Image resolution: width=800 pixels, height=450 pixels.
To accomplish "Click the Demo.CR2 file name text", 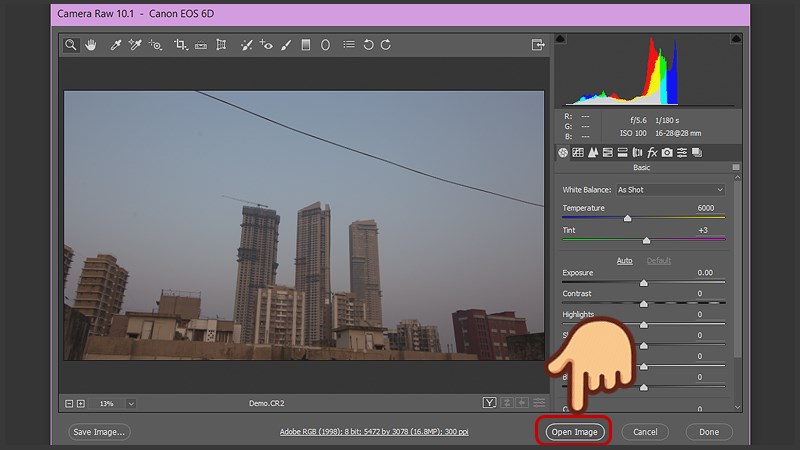I will point(267,403).
